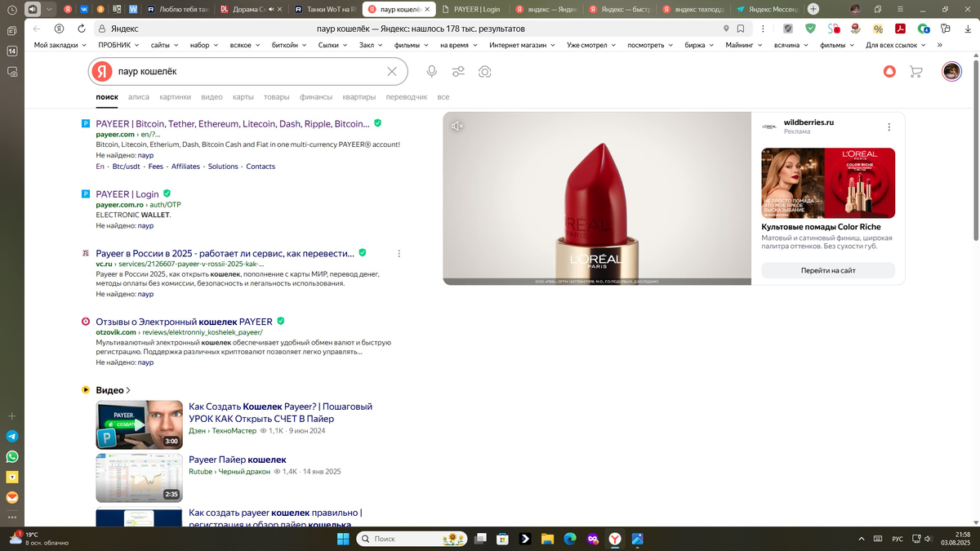Open search settings sliders icon
Image resolution: width=980 pixels, height=551 pixels.
(458, 72)
